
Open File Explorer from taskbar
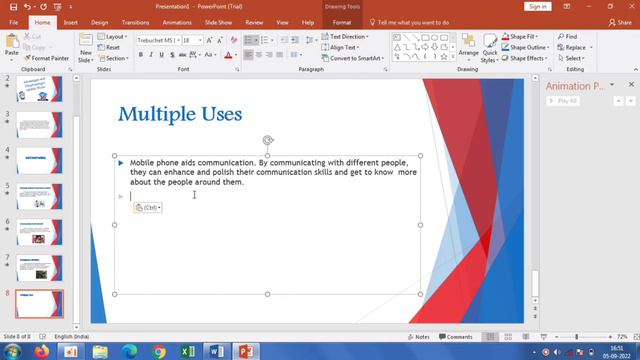[100, 351]
